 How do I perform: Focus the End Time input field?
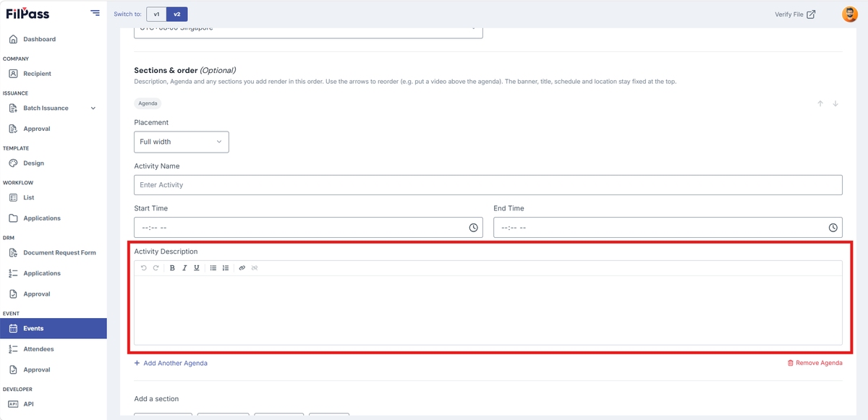click(x=668, y=227)
